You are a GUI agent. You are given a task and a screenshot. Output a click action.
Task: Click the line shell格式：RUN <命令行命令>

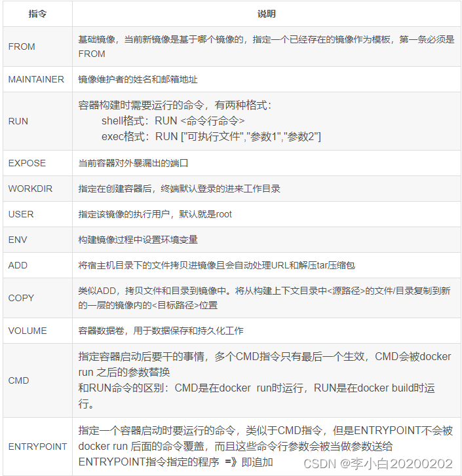(173, 121)
